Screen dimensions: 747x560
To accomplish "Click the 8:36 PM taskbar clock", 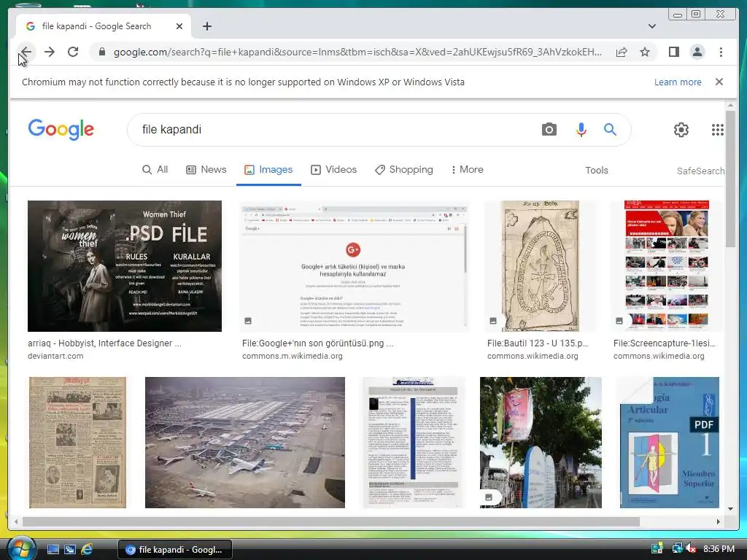I will tap(719, 549).
